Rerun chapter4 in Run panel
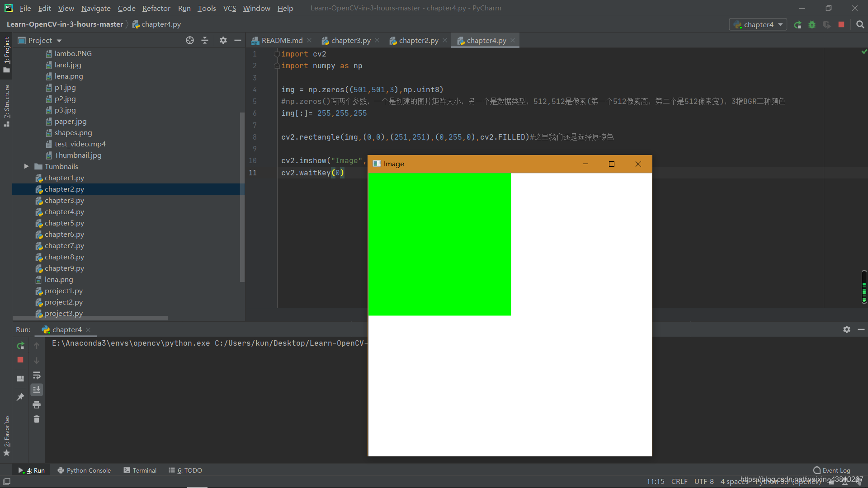 [x=20, y=346]
